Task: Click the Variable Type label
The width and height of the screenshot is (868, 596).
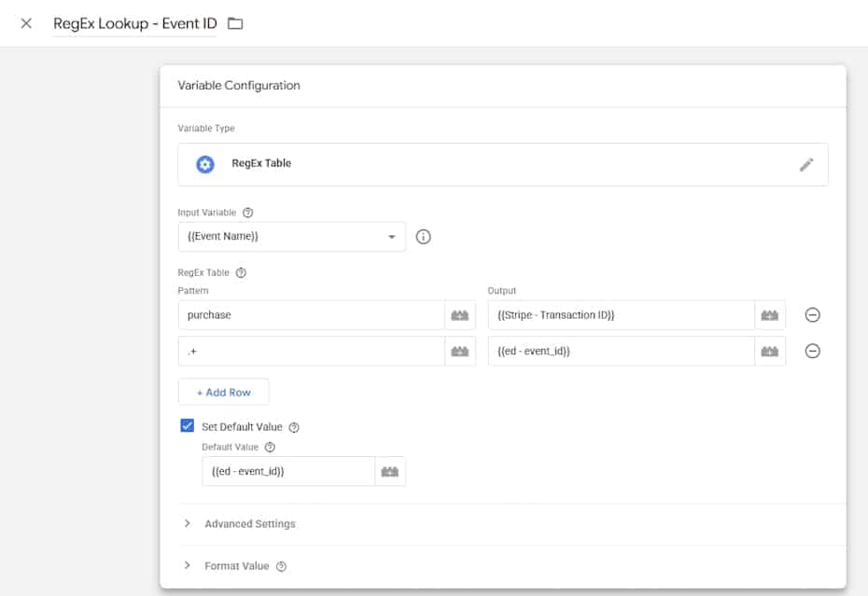Action: pos(206,129)
